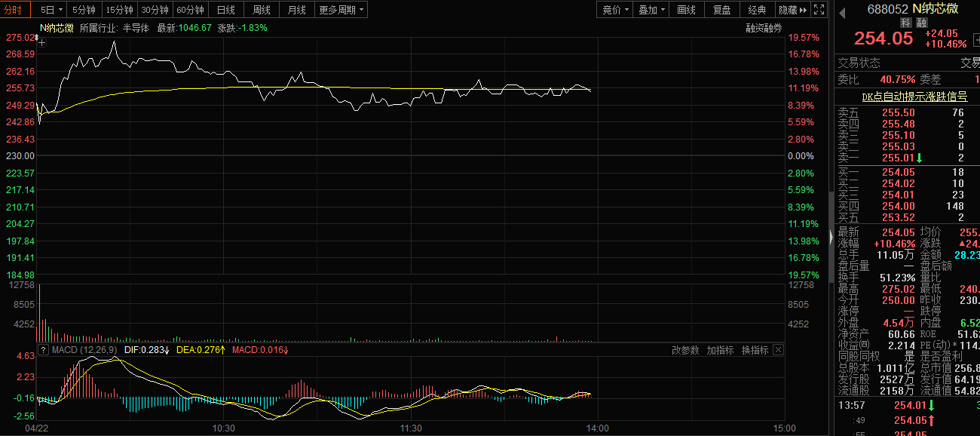Click the DIF:0.283 indicator value

[x=146, y=350]
